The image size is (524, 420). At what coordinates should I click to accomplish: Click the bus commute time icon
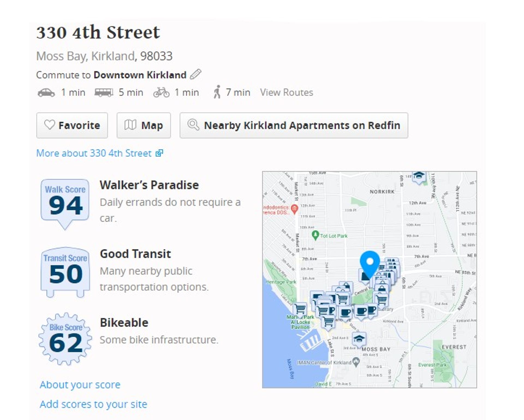pyautogui.click(x=104, y=93)
